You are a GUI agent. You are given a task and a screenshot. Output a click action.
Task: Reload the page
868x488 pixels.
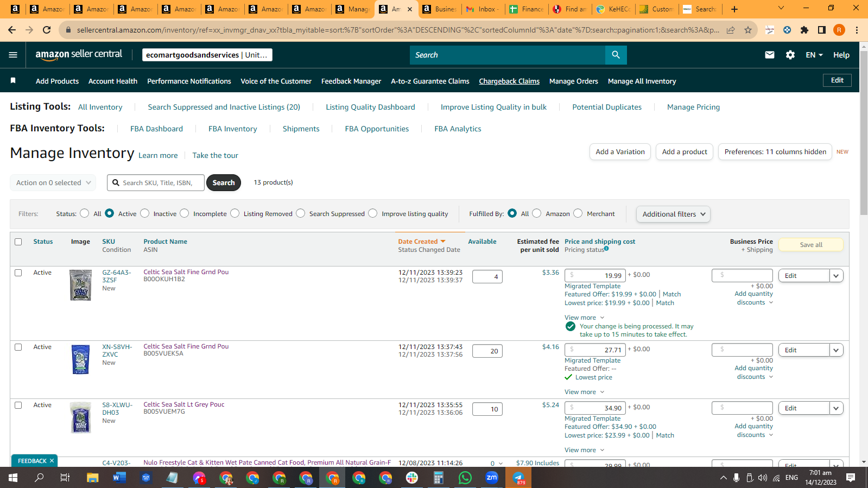click(x=47, y=30)
